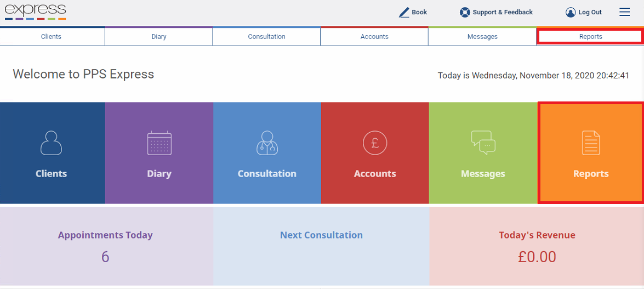Click the express logo
Screen dimensions: 644x289
point(35,12)
